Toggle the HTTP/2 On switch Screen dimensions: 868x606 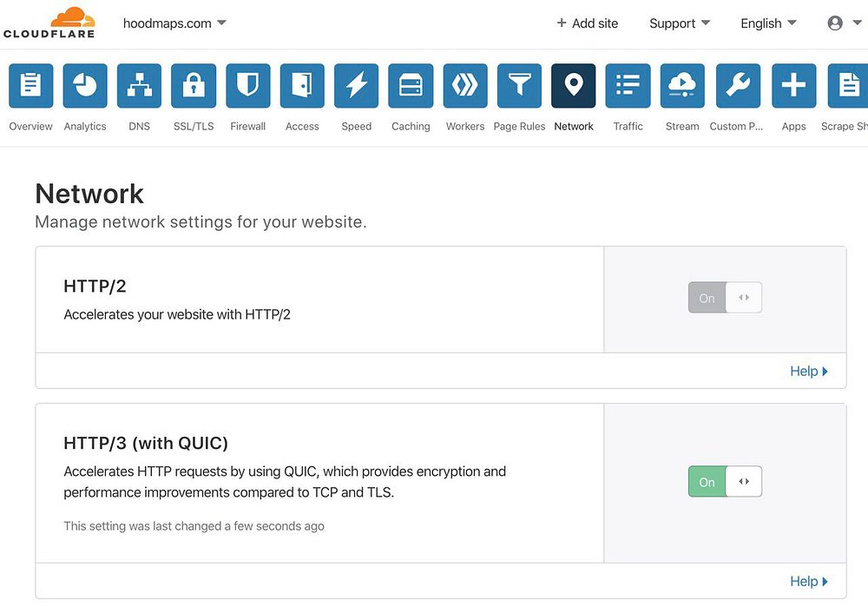[725, 298]
